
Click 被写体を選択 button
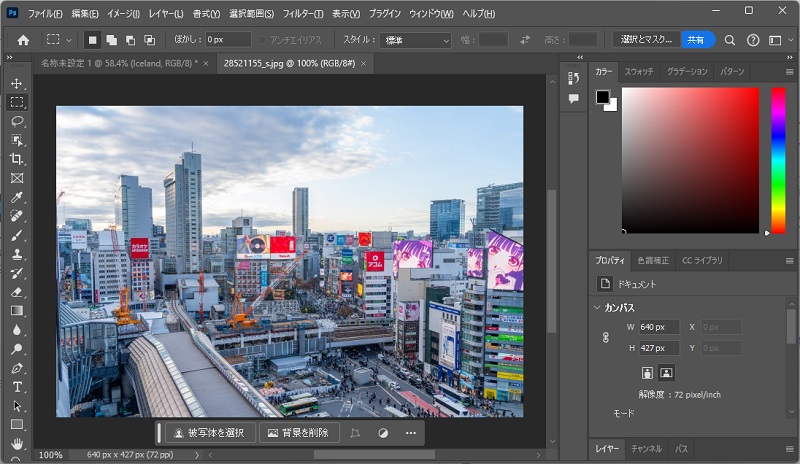pyautogui.click(x=210, y=433)
